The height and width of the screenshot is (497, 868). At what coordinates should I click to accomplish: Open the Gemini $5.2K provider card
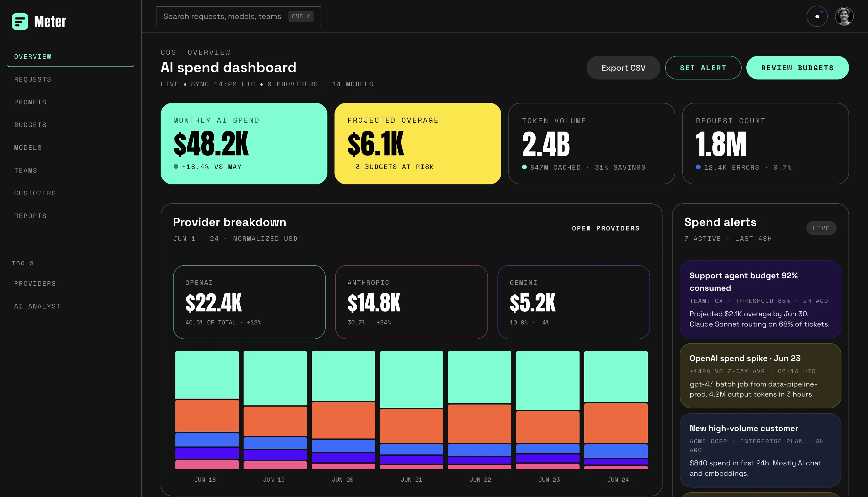[573, 302]
